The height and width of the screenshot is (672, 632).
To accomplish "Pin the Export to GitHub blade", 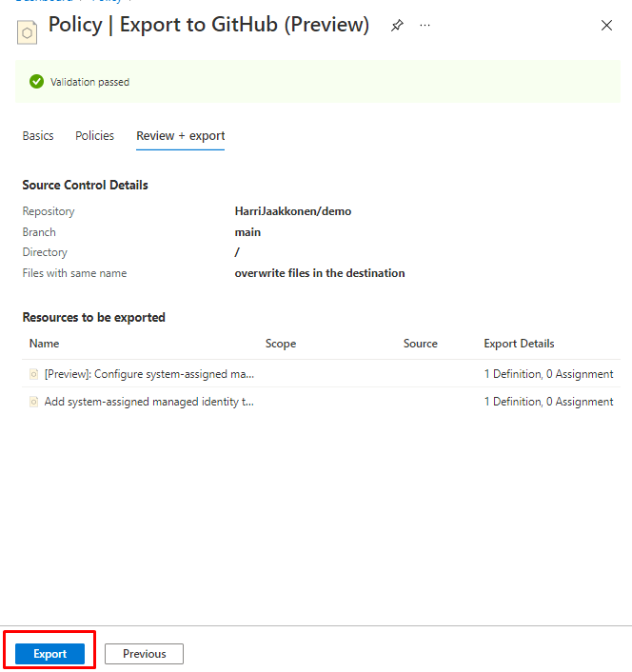I will point(397,26).
